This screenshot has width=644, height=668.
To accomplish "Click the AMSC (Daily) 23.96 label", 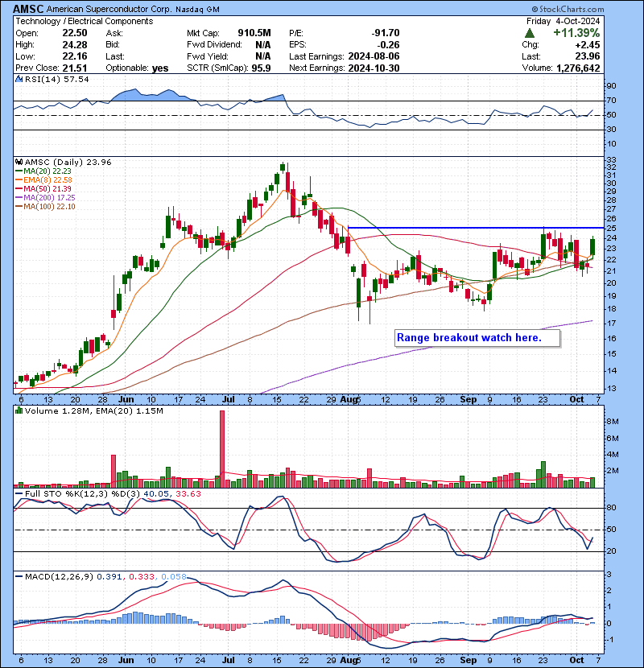I will coord(68,162).
